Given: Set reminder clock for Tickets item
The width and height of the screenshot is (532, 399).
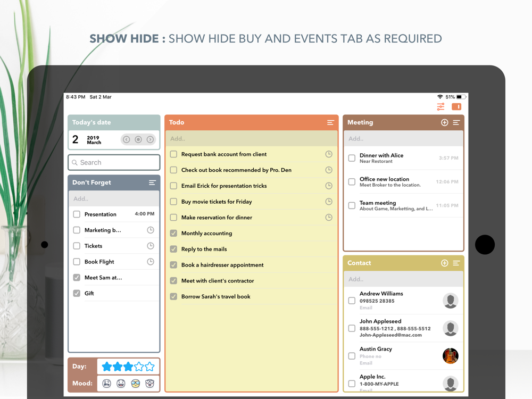Looking at the screenshot, I should (151, 246).
